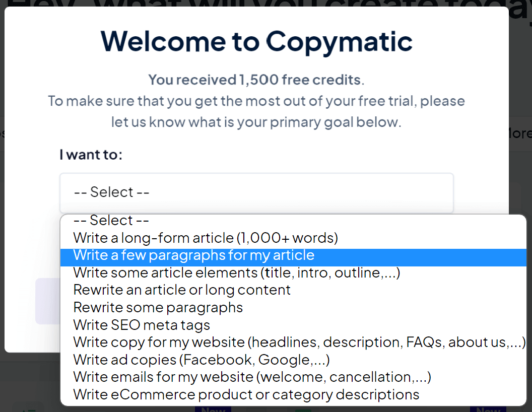Click the purple button behind the dropdown list
The image size is (532, 412).
click(x=47, y=301)
